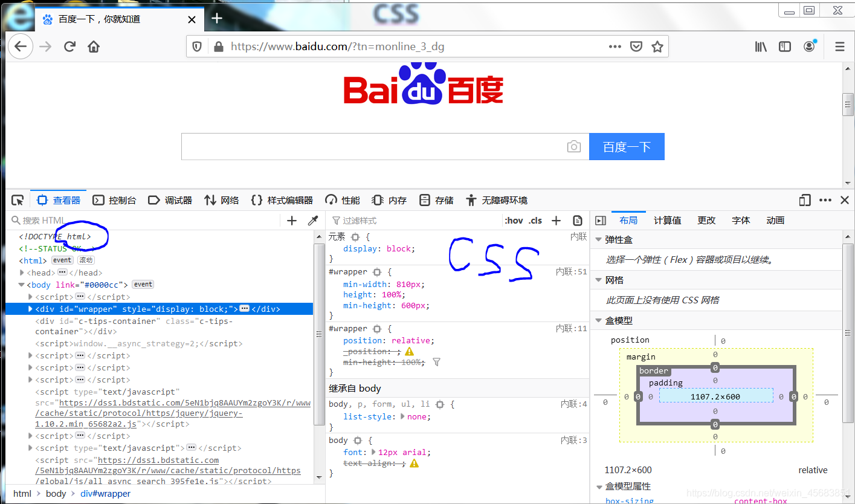Go to the browser home page
Image resolution: width=855 pixels, height=504 pixels.
pos(94,47)
